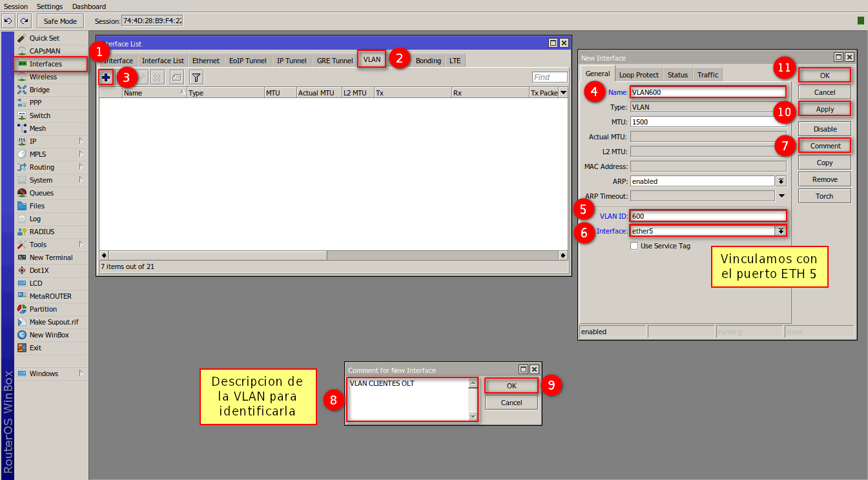Open Queues in the left menu

(41, 193)
